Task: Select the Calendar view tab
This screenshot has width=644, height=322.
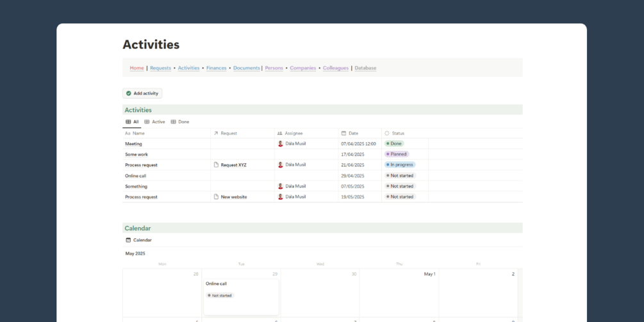Action: point(139,240)
